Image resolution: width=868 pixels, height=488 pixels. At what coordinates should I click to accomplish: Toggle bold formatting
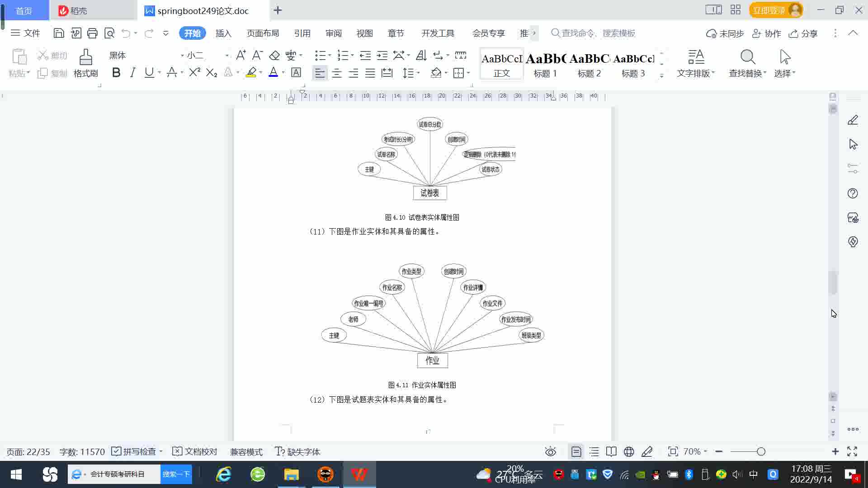116,73
